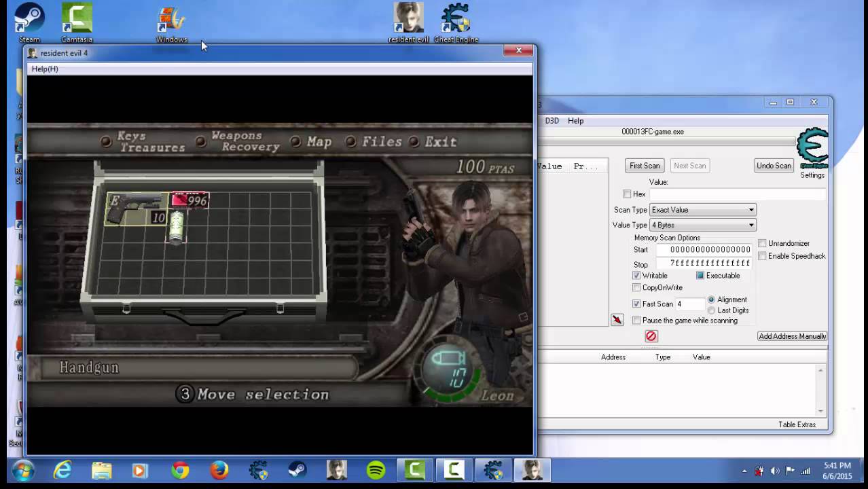The height and width of the screenshot is (489, 868).
Task: Switch to Weapons Recovery tab in game
Action: coord(238,141)
